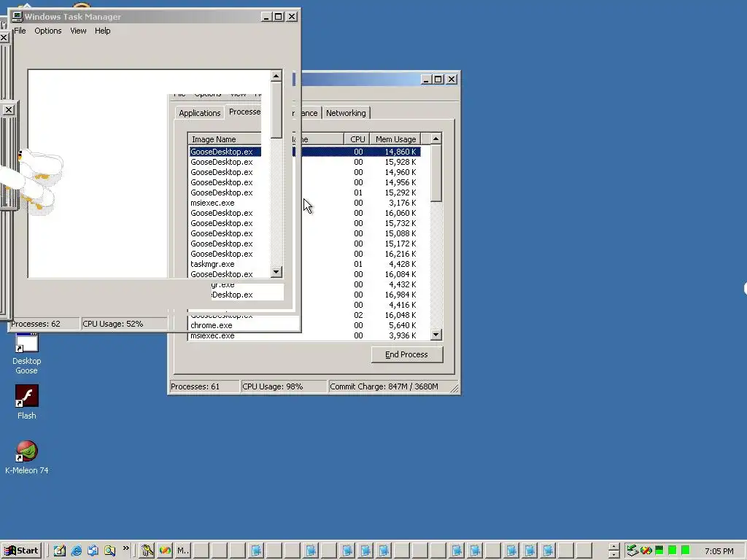Click the Internet Explorer quick launch icon

coord(76,551)
